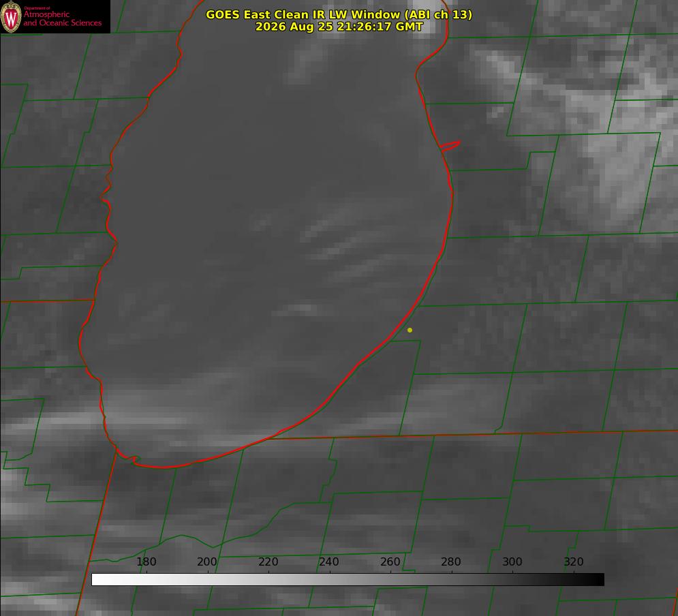Click the red hook-shaped spit on east shore

(450, 146)
